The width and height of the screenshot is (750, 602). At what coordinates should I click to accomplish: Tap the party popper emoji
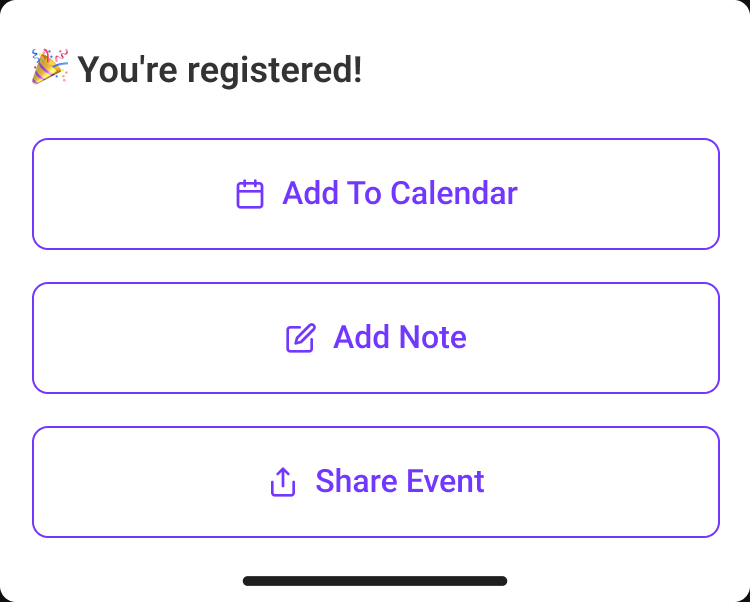50,66
